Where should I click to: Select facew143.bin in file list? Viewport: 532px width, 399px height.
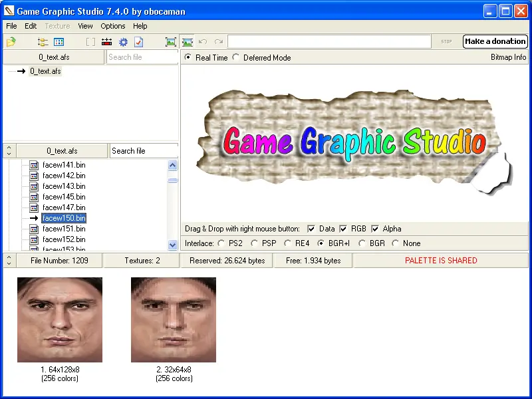point(64,186)
